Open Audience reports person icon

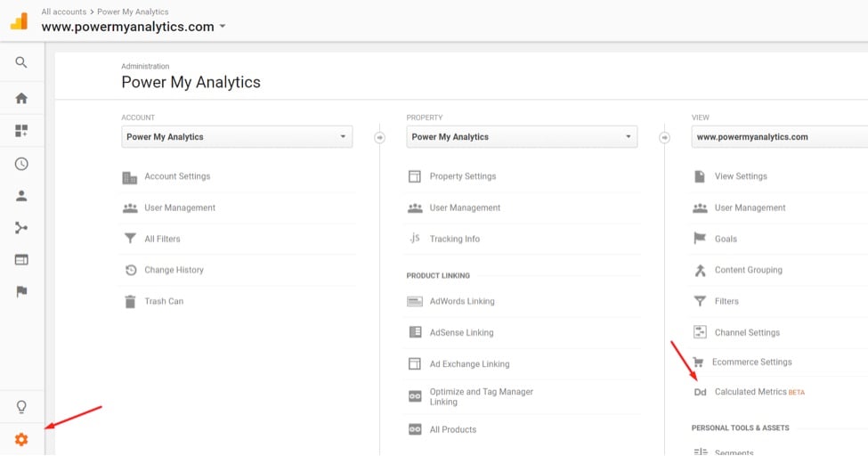pyautogui.click(x=21, y=196)
